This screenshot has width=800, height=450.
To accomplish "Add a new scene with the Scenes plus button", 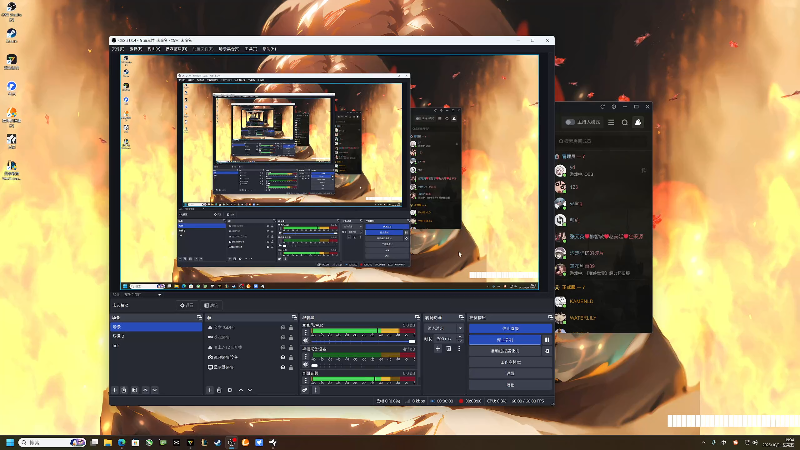I will 114,390.
